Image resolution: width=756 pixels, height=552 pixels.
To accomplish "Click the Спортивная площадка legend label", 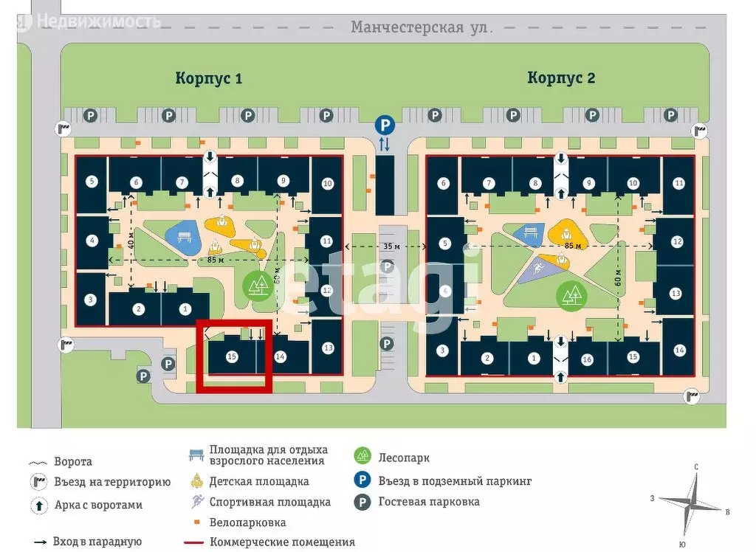I will coord(270,503).
